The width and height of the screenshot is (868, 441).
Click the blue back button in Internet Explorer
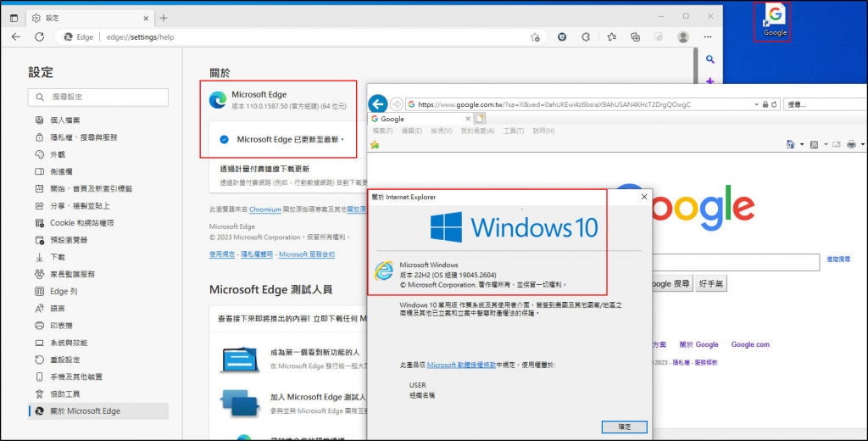(377, 103)
